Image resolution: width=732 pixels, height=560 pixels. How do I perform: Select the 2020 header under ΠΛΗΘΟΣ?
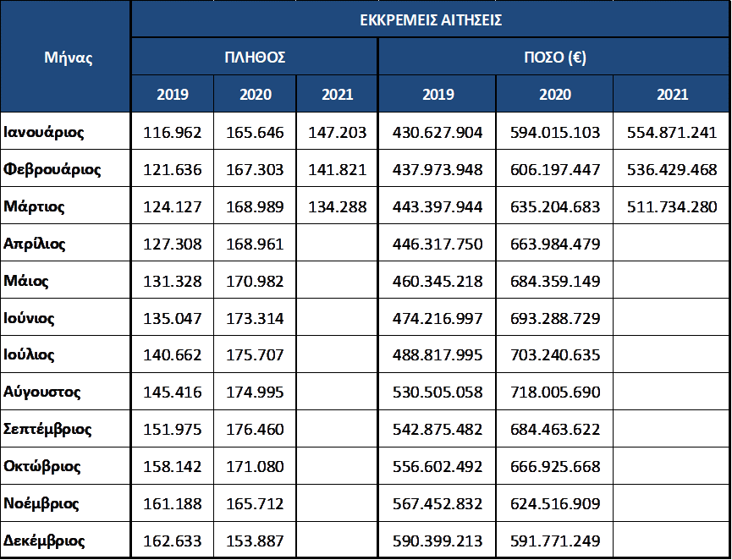(255, 95)
